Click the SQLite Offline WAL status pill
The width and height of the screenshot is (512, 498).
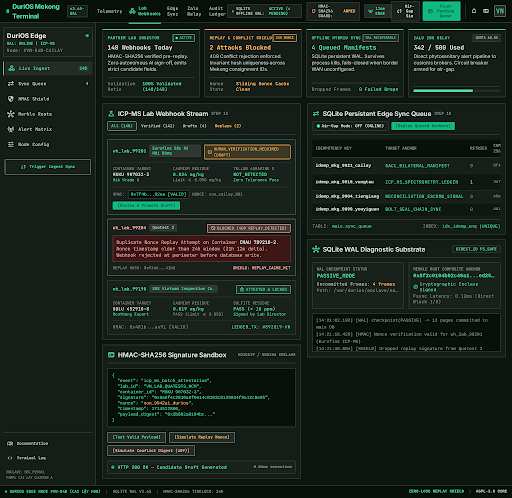264,11
